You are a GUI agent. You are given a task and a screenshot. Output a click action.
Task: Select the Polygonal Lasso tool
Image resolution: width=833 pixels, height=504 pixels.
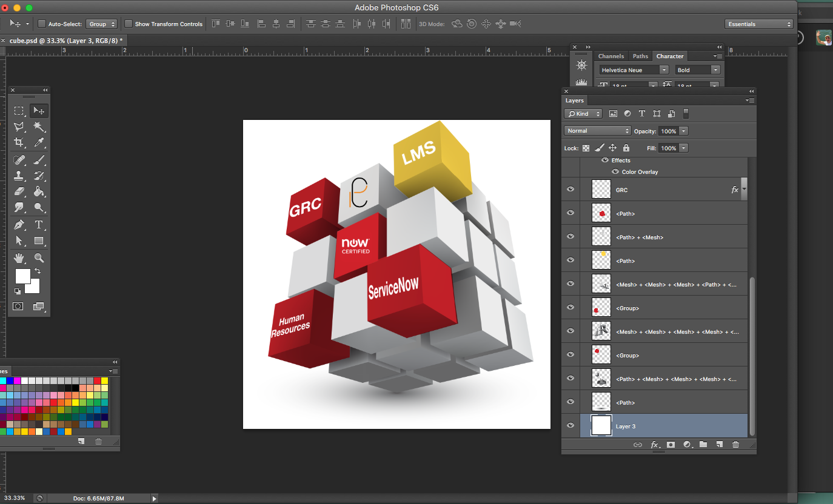(19, 127)
